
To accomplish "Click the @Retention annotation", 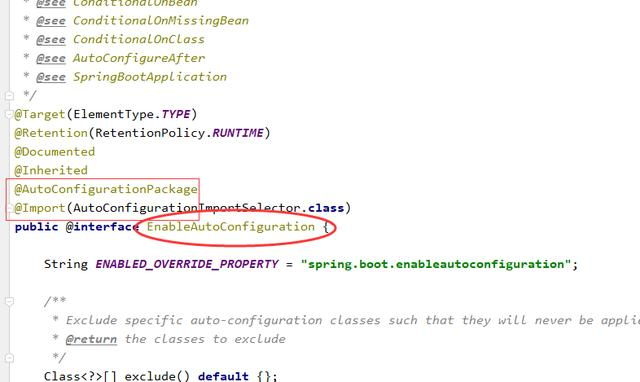I will [51, 133].
